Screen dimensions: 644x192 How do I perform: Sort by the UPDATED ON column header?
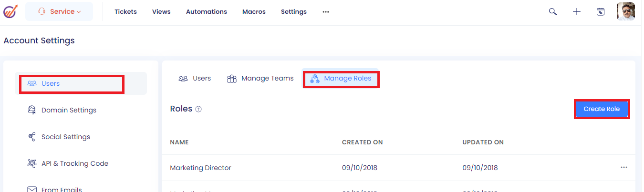point(483,142)
